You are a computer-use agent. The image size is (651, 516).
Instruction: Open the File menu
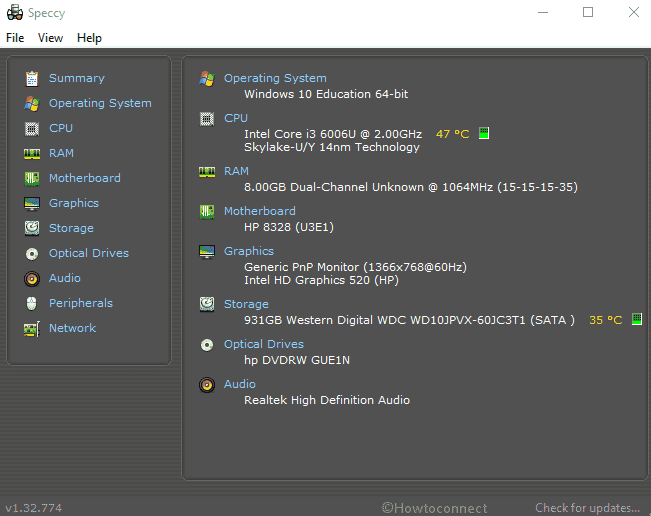(15, 38)
